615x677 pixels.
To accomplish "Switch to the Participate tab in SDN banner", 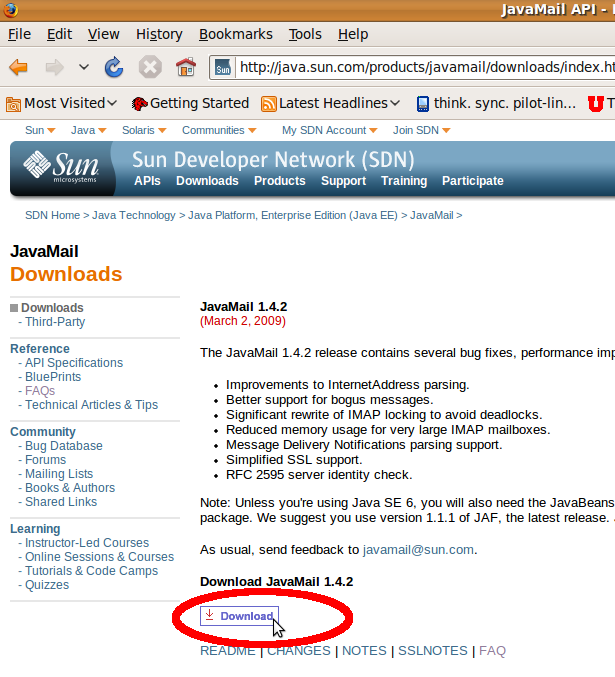I will (x=472, y=181).
